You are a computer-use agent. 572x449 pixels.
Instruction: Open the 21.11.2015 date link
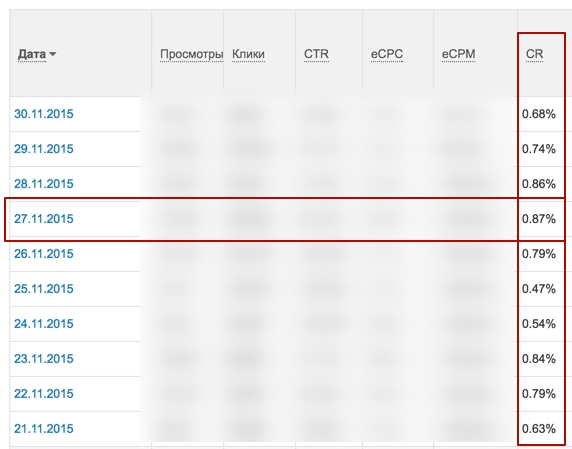pyautogui.click(x=44, y=429)
